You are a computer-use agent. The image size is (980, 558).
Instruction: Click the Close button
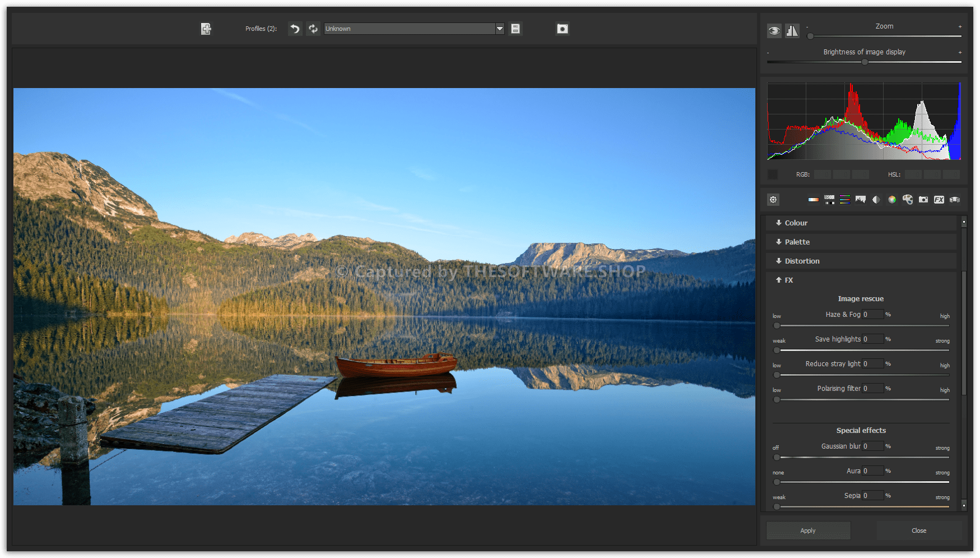[x=919, y=531]
